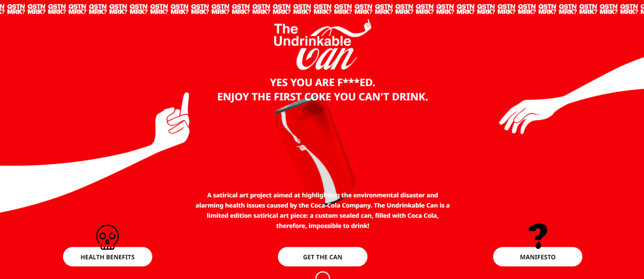Click the tilted red Coke can image

click(316, 148)
